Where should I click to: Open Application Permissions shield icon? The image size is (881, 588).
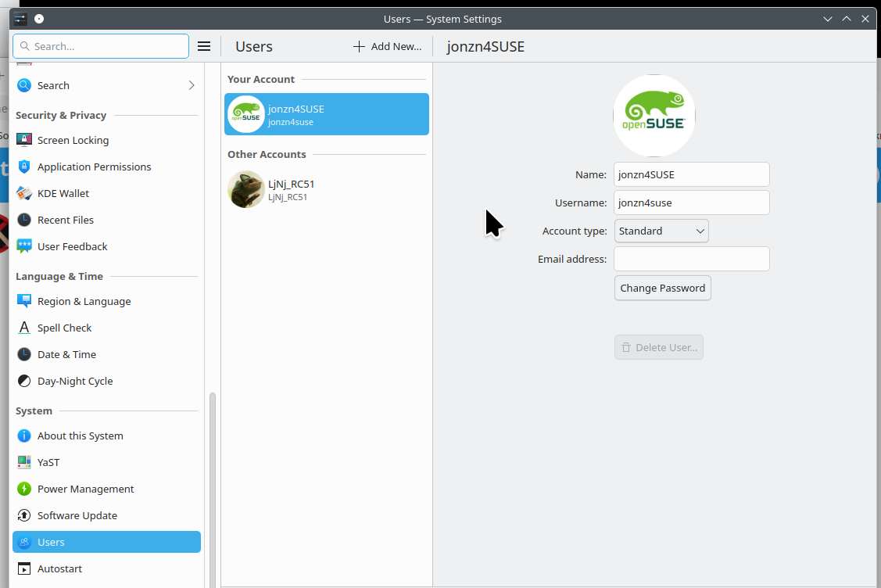24,167
